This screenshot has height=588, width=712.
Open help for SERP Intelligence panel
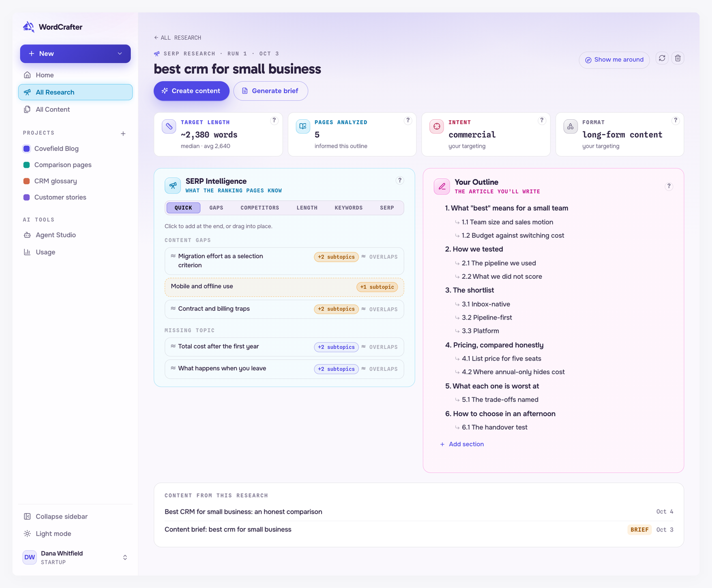click(400, 180)
